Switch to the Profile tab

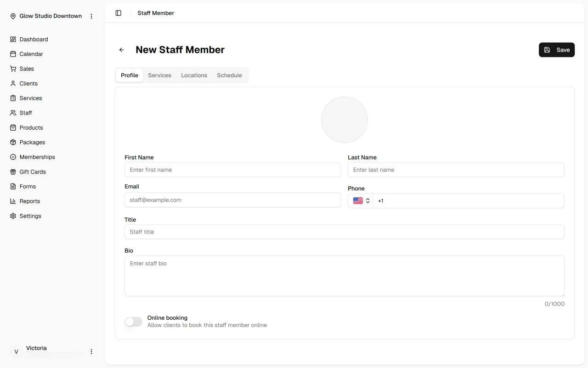(130, 75)
